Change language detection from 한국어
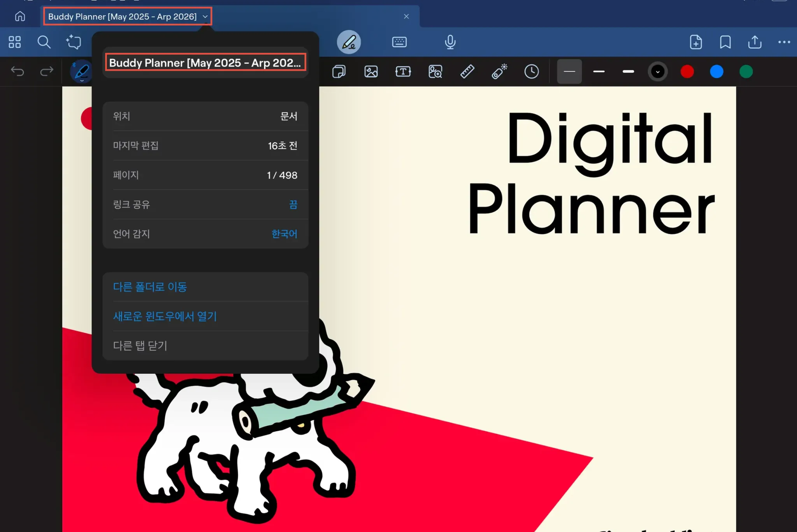This screenshot has height=532, width=797. (x=284, y=234)
